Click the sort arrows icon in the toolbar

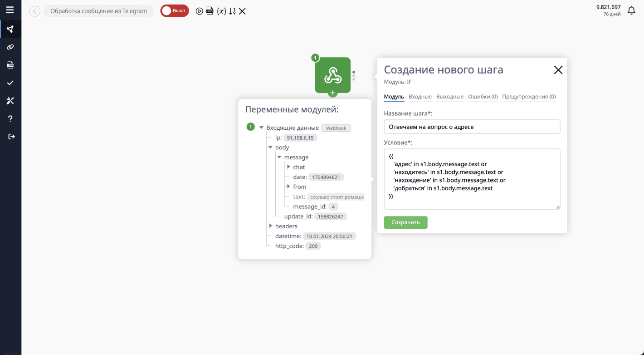point(232,10)
